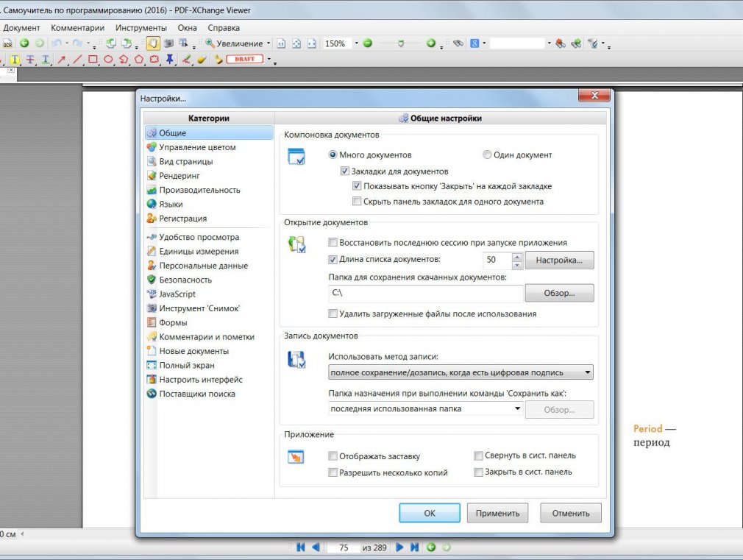Click 'Настройка...' button

pyautogui.click(x=559, y=260)
